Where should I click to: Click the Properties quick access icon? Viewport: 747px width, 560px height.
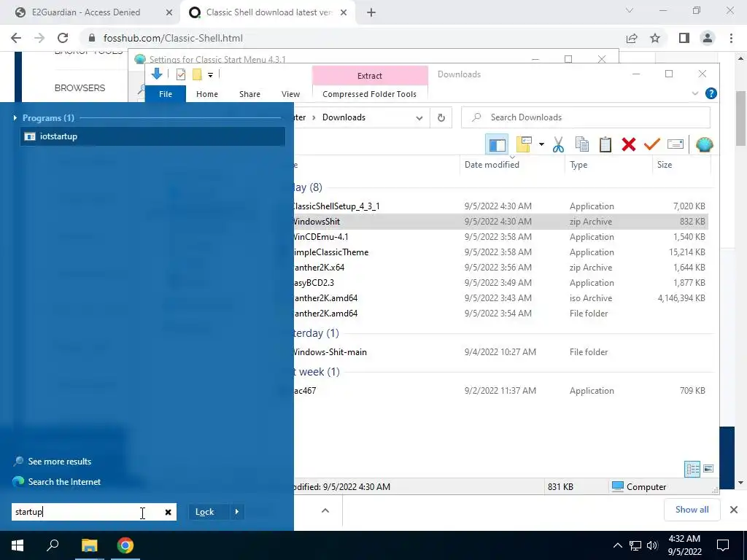[181, 74]
